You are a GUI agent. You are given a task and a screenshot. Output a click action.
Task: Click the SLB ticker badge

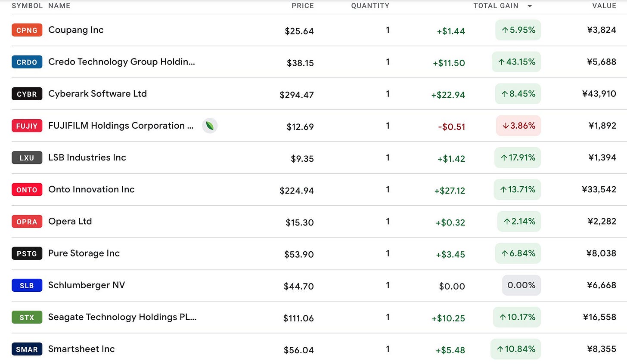pos(27,285)
